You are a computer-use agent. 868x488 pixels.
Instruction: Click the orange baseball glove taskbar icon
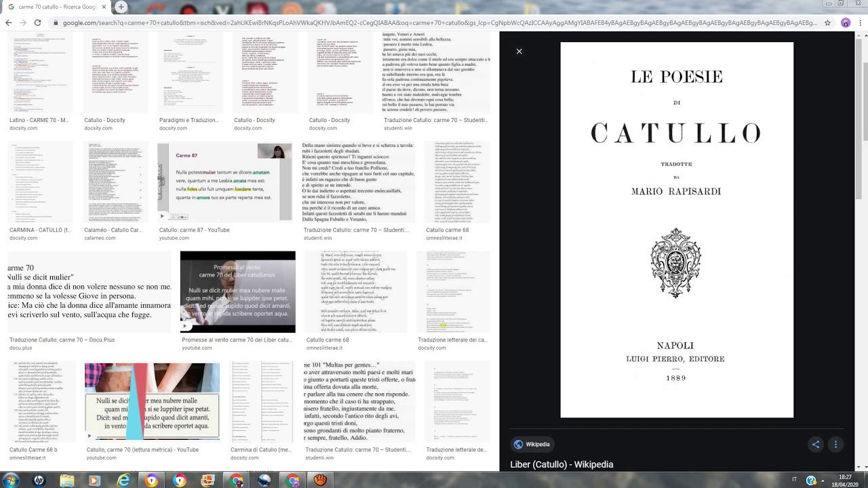pyautogui.click(x=321, y=480)
